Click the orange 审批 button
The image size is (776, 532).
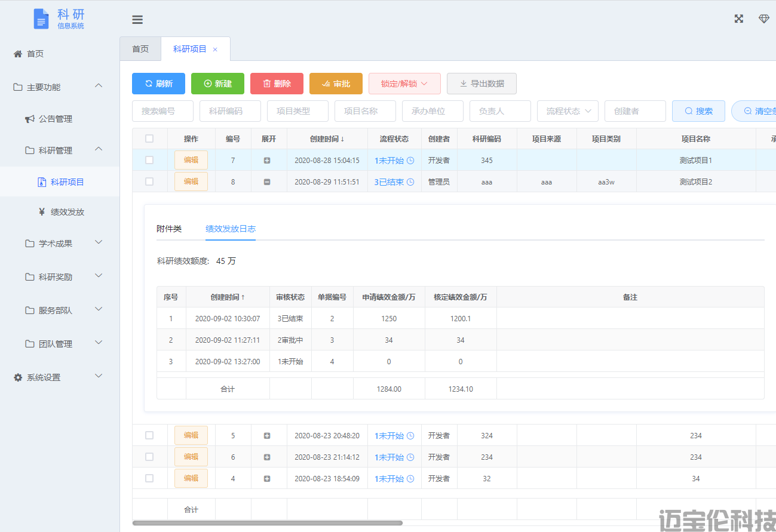(x=336, y=84)
